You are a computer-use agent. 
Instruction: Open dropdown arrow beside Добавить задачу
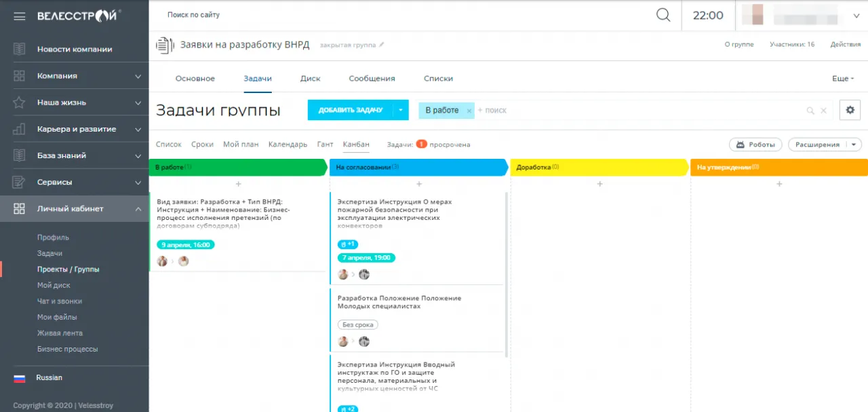(401, 110)
